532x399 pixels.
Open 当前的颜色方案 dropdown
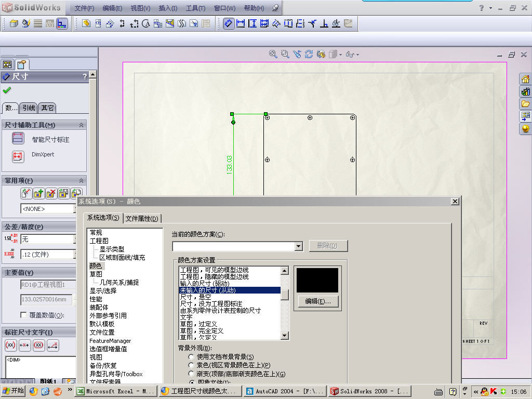[299, 246]
